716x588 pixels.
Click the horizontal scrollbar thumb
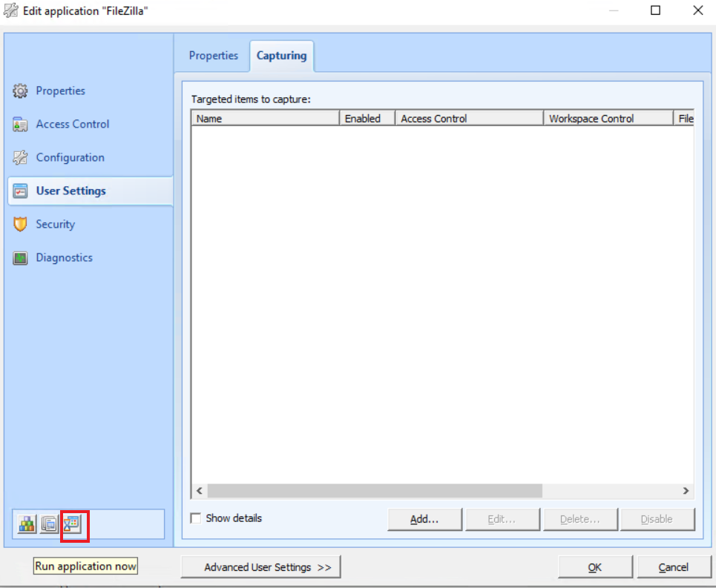375,491
